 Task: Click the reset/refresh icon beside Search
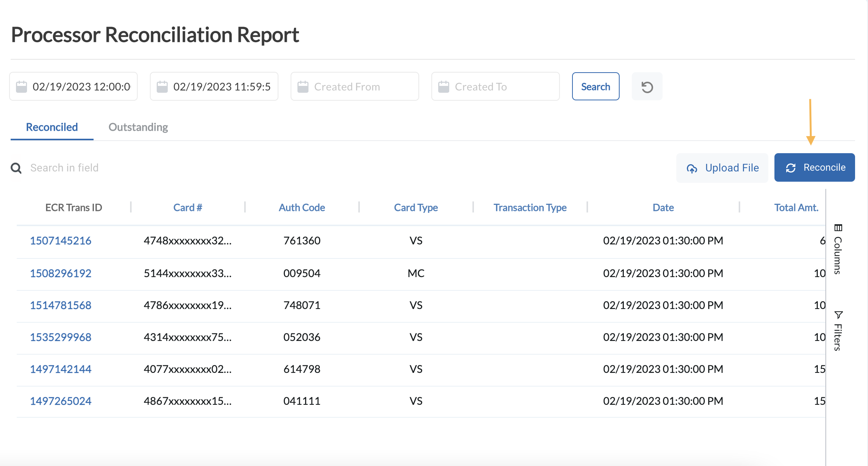click(x=647, y=87)
